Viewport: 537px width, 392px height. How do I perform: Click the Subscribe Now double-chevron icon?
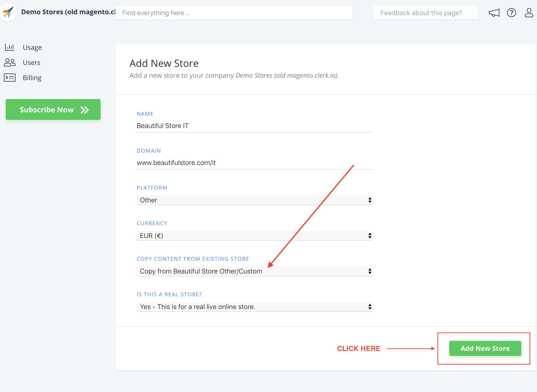84,110
